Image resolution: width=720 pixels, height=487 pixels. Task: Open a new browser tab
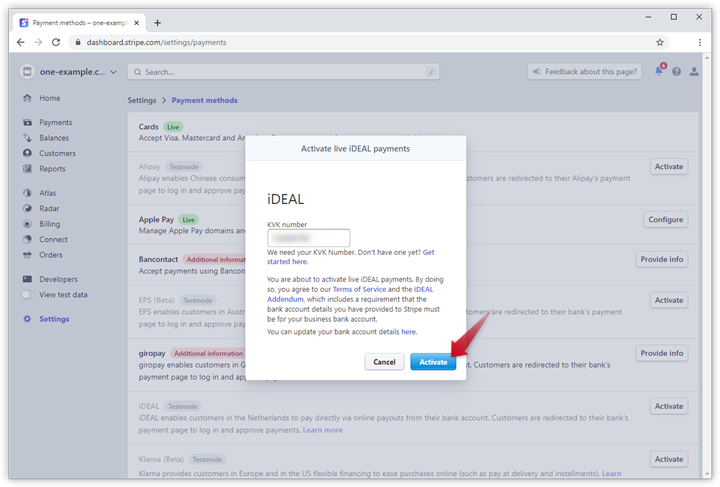click(x=157, y=22)
